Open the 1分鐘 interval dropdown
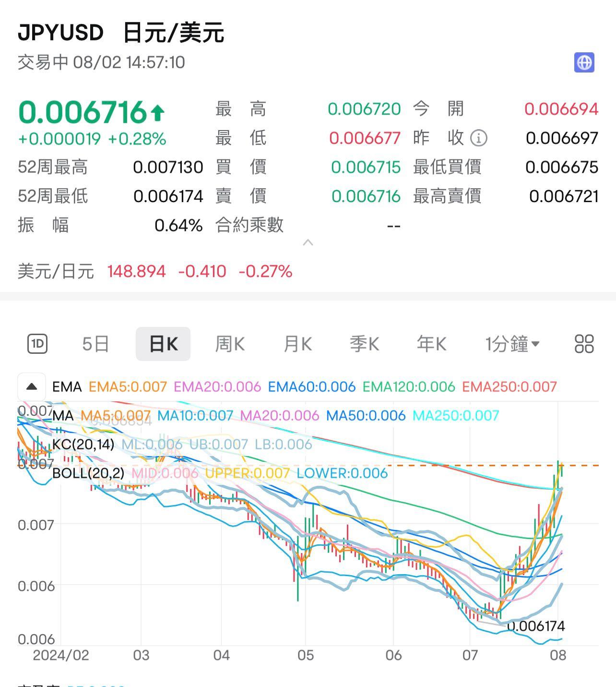The width and height of the screenshot is (616, 687). 511,343
